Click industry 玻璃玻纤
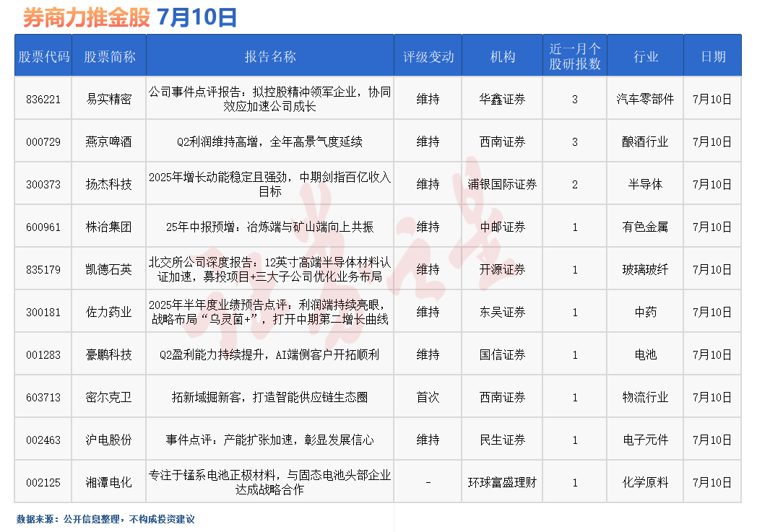The image size is (757, 532). pos(646,270)
